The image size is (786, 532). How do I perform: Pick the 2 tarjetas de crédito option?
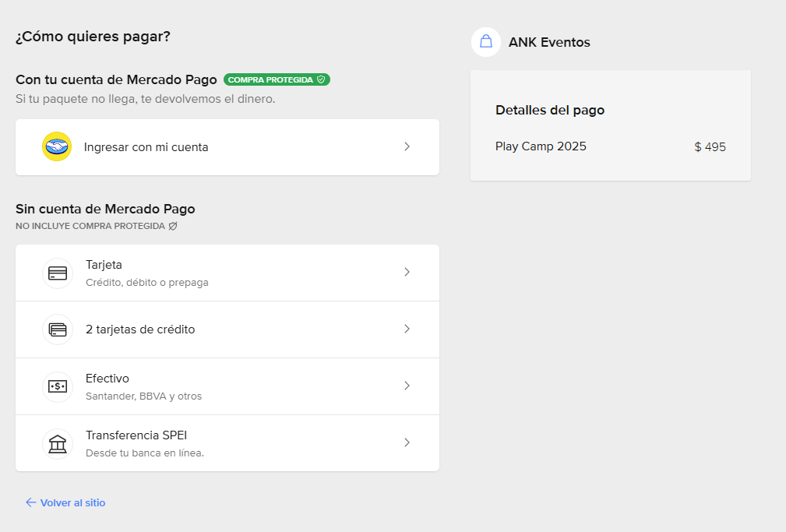(227, 329)
